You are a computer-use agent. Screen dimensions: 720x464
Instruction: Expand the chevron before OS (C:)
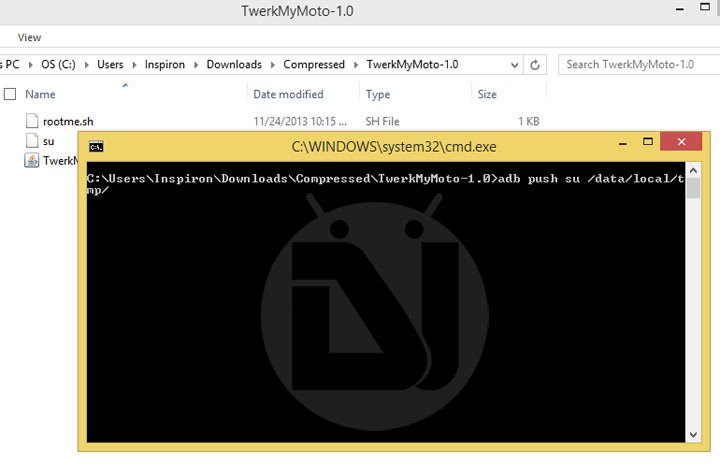31,65
